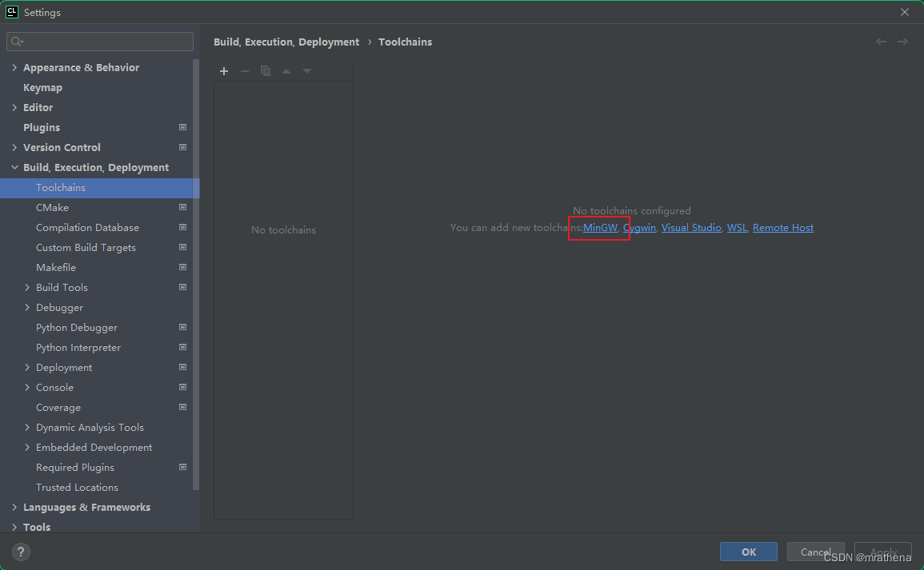Click project-level icon beside Python Debugger
The height and width of the screenshot is (570, 924).
tap(182, 328)
